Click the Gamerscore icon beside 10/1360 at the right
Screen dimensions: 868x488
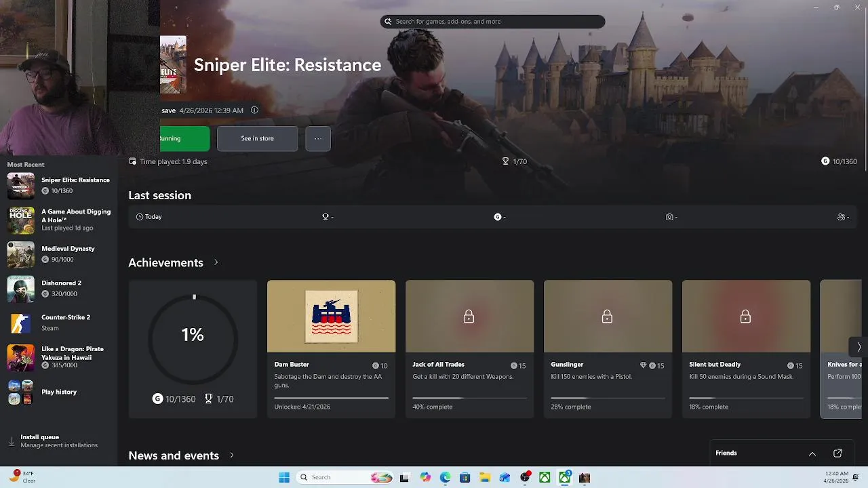[825, 161]
